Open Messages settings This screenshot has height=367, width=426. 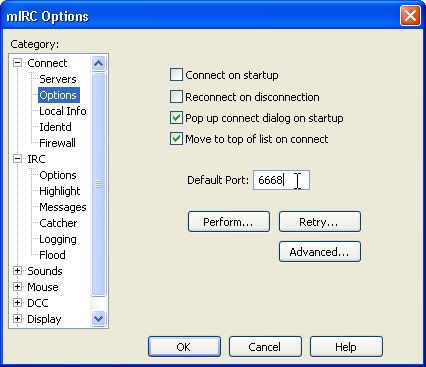63,207
